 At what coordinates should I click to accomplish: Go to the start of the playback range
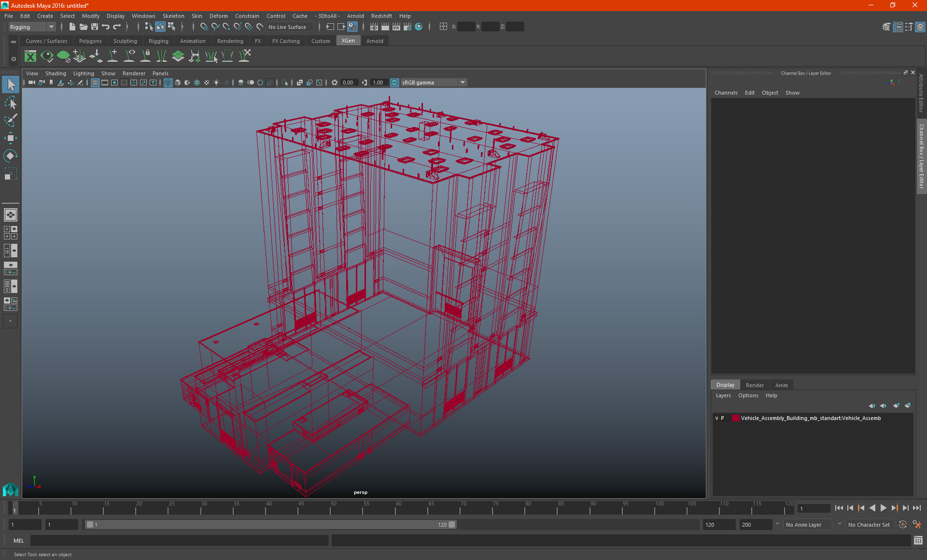[839, 508]
